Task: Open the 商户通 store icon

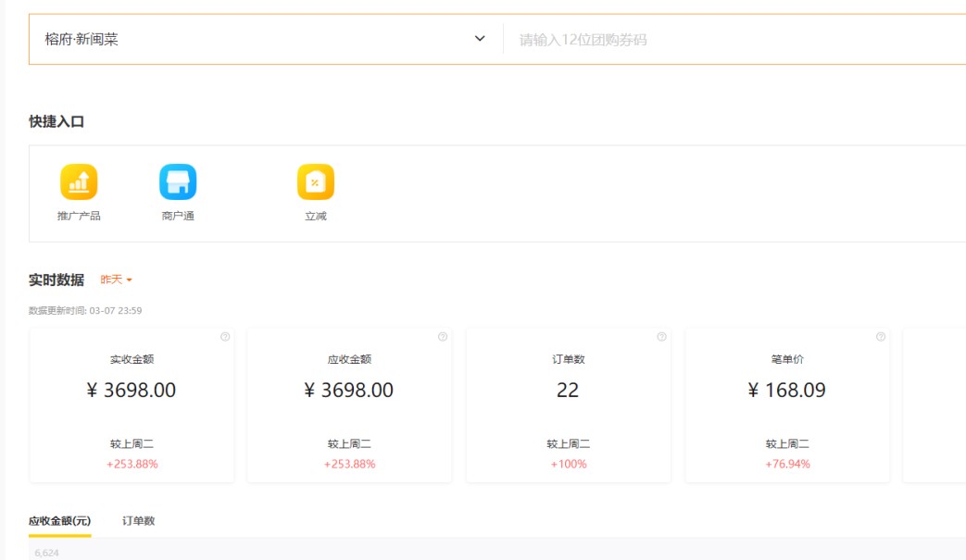Action: coord(178,182)
